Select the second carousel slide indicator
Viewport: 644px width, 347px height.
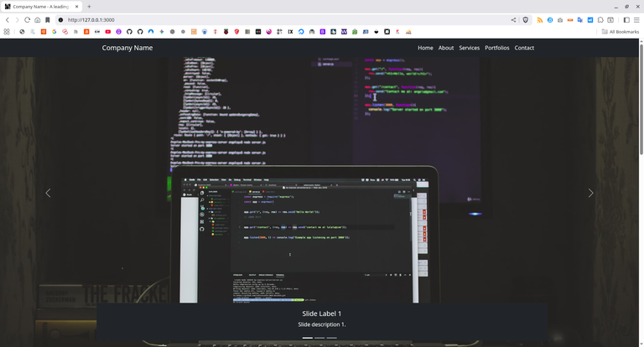[319, 338]
